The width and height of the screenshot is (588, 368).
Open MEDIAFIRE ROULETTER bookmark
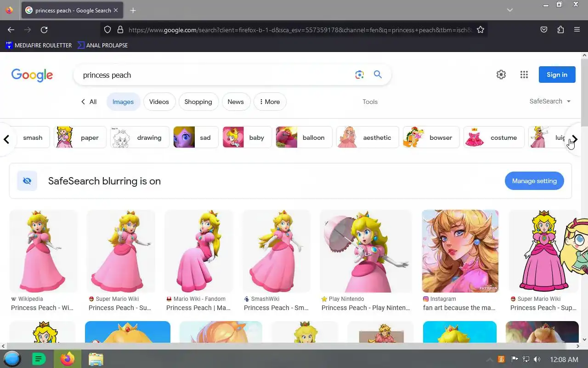pos(39,45)
